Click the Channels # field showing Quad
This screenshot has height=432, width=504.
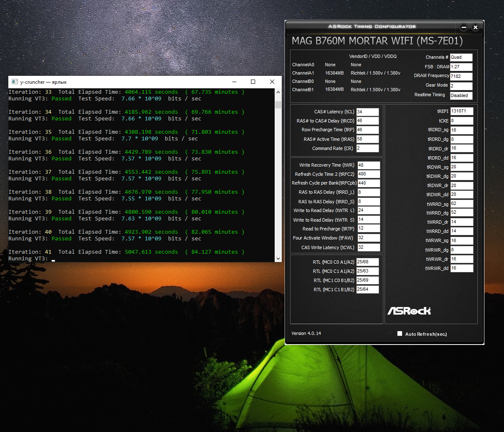click(461, 57)
